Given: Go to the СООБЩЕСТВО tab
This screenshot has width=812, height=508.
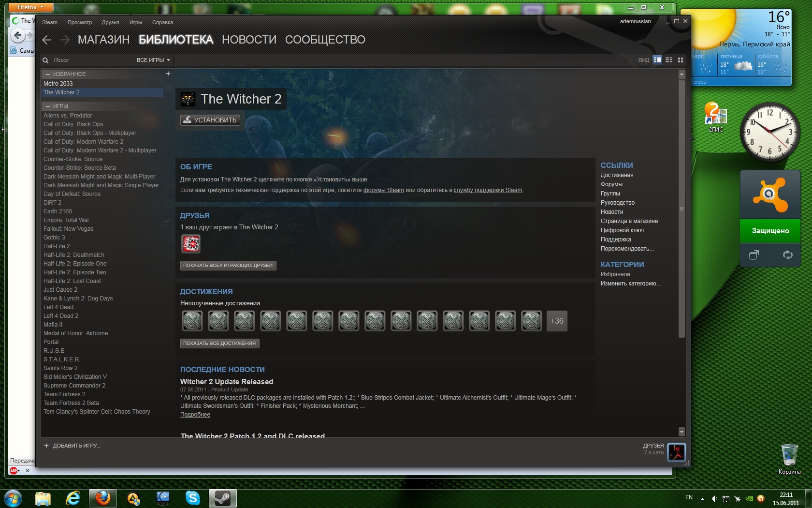Looking at the screenshot, I should click(325, 40).
